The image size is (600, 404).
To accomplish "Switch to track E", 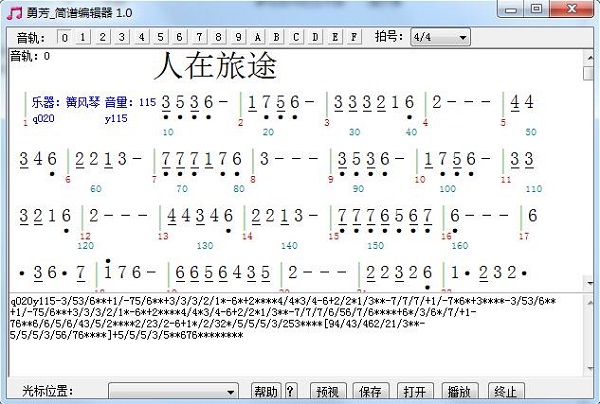I will [335, 37].
